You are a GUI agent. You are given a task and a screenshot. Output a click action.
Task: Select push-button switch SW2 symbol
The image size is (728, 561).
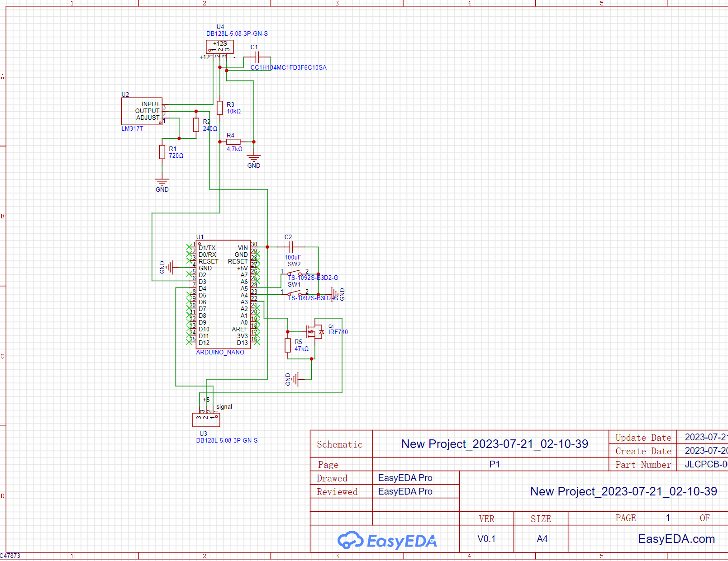(x=294, y=273)
